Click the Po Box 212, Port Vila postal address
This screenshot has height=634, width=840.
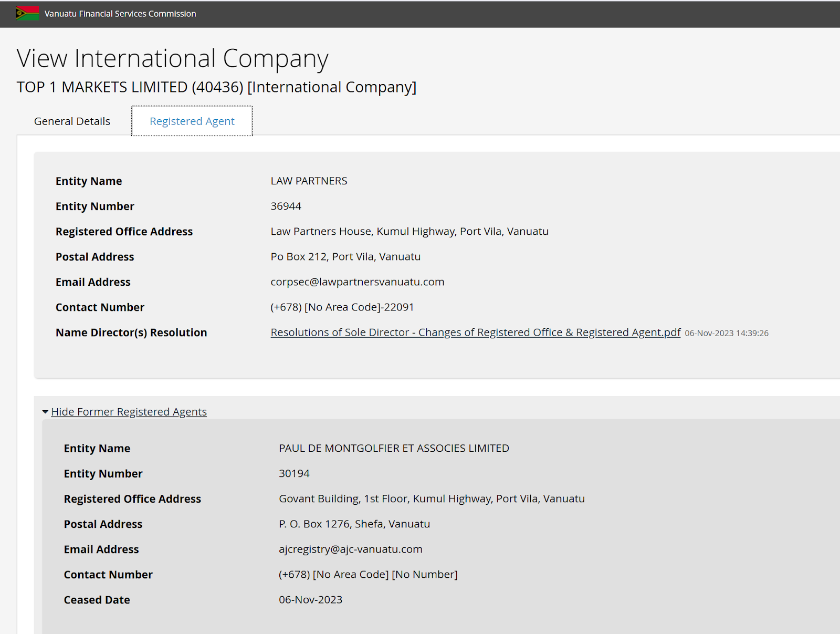(346, 256)
